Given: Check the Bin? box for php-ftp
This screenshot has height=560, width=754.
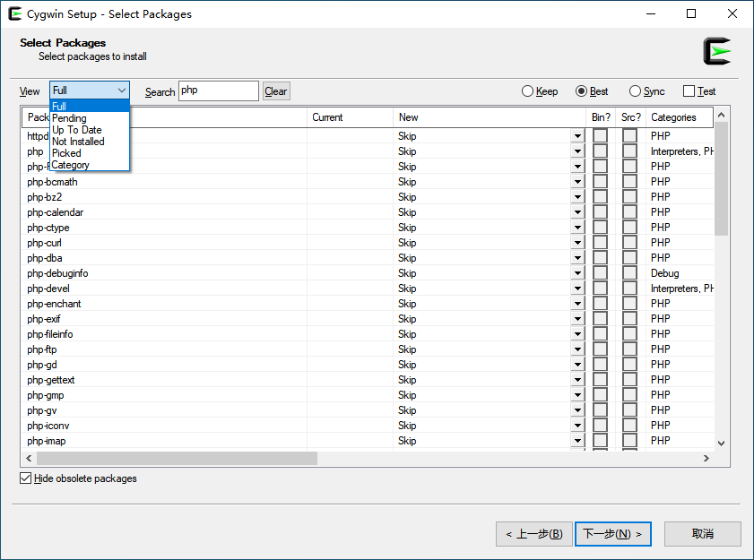Looking at the screenshot, I should coord(600,349).
